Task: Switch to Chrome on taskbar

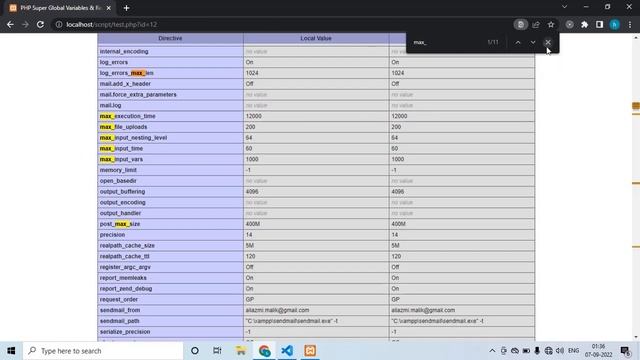Action: [264, 351]
